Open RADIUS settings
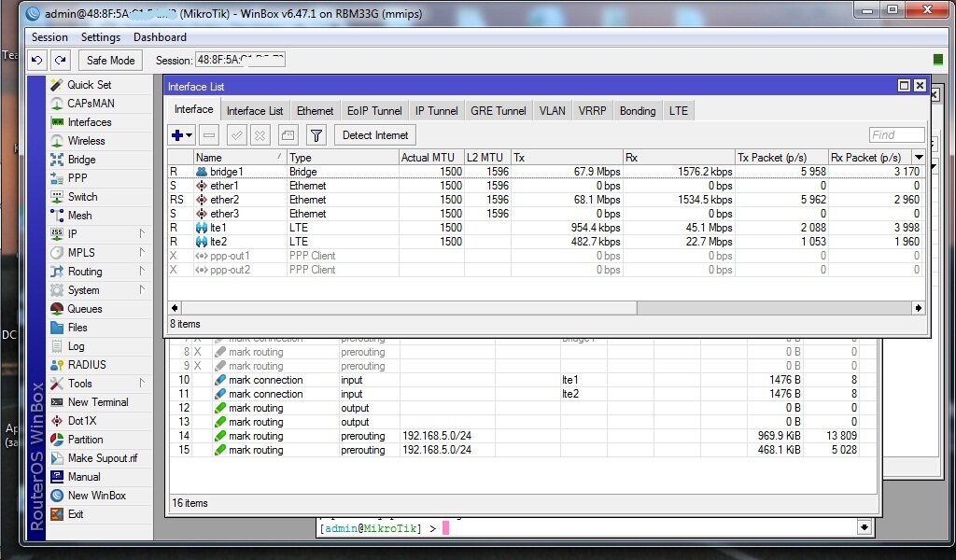The height and width of the screenshot is (560, 956). 87,365
